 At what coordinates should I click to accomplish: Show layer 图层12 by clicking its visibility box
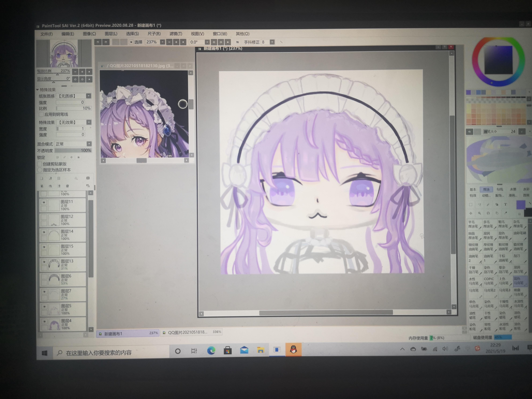44,217
